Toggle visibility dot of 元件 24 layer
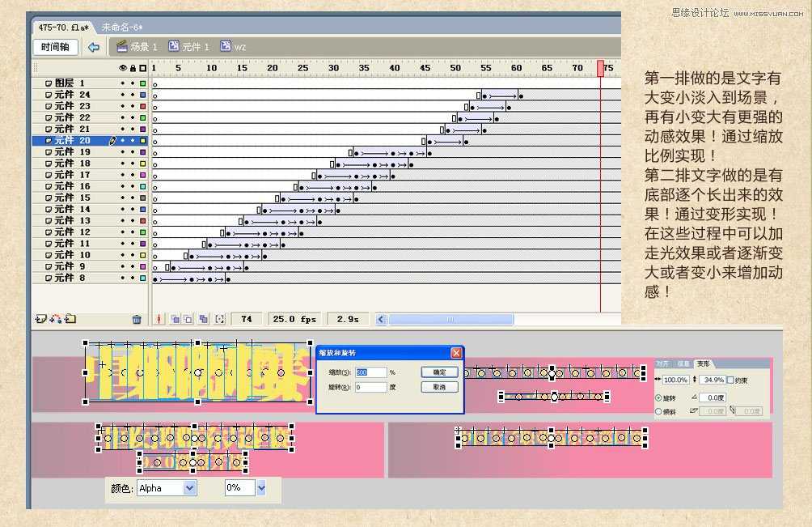 (123, 95)
